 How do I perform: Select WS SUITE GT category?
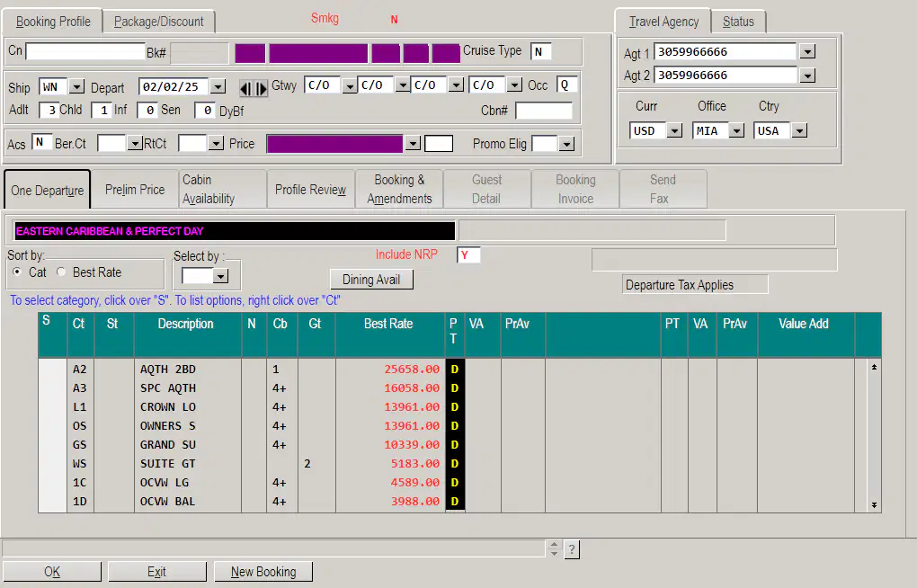point(52,463)
